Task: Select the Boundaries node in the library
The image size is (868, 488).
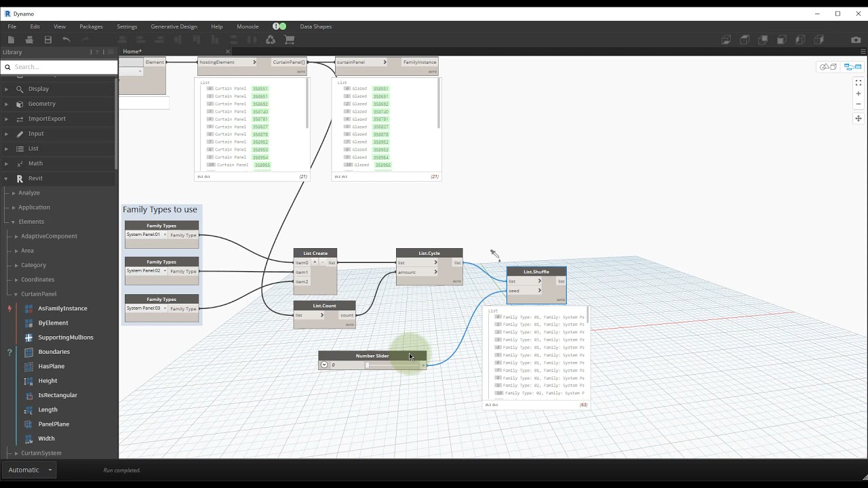Action: pos(54,352)
